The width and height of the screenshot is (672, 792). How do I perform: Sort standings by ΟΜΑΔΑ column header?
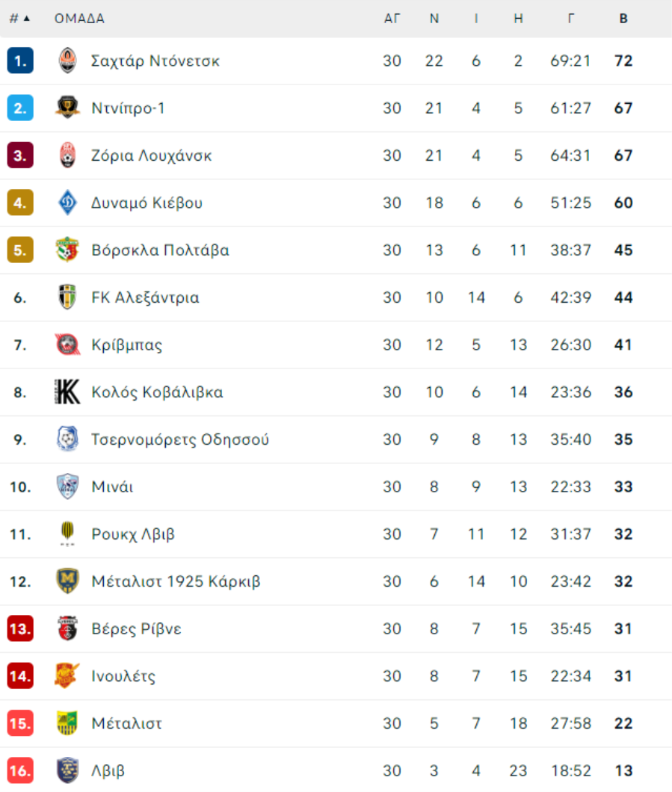pyautogui.click(x=79, y=19)
